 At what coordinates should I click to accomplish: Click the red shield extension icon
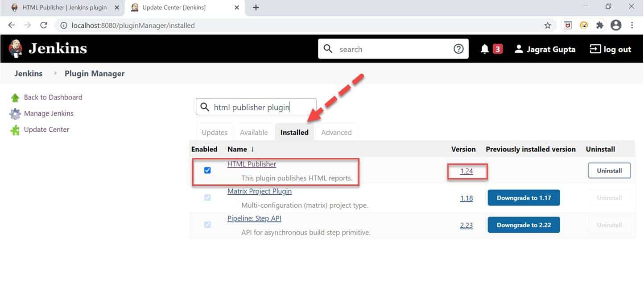(x=568, y=25)
